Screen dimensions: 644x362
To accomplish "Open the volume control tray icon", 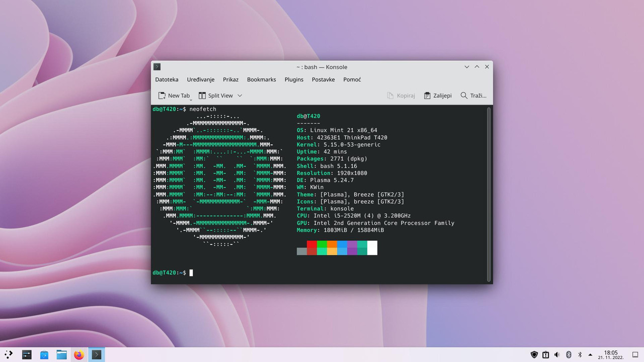I will click(x=556, y=354).
